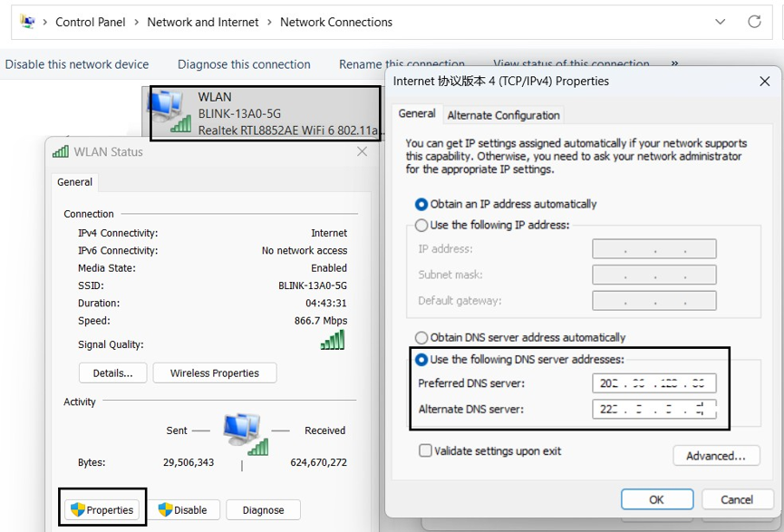Select General tab in TCP/IPv4 Properties
This screenshot has width=784, height=532.
pos(417,113)
